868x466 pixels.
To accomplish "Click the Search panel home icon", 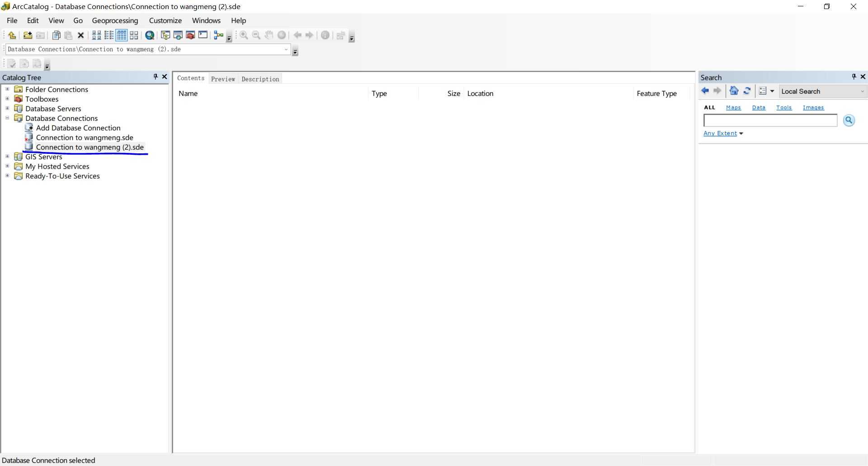I will click(734, 91).
